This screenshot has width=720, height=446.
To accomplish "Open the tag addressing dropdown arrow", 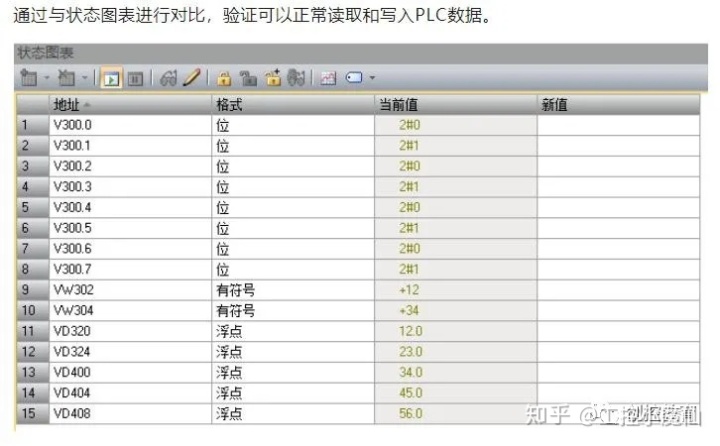I will [x=372, y=78].
